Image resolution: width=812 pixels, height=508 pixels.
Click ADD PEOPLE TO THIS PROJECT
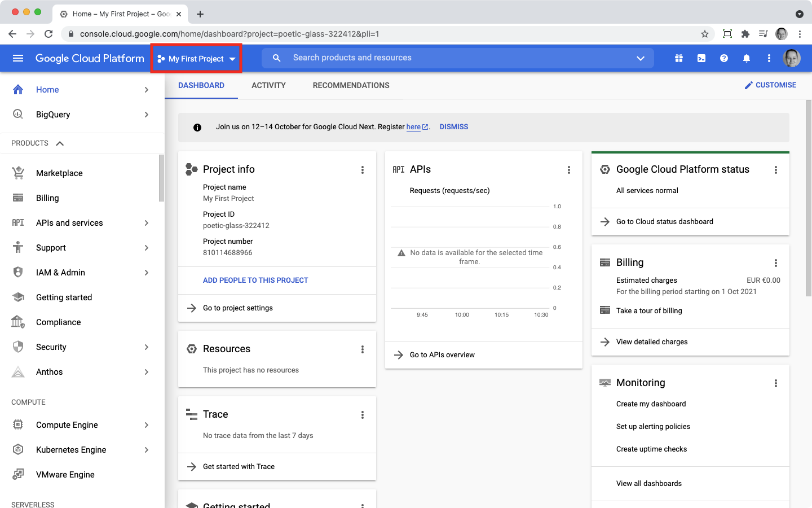255,281
